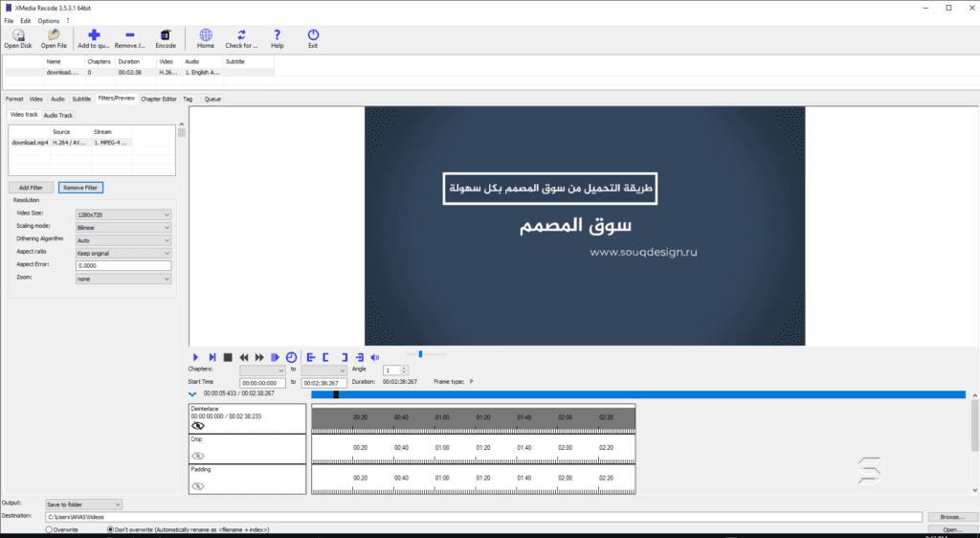Stop the video preview
Image resolution: width=980 pixels, height=538 pixels.
coord(228,357)
